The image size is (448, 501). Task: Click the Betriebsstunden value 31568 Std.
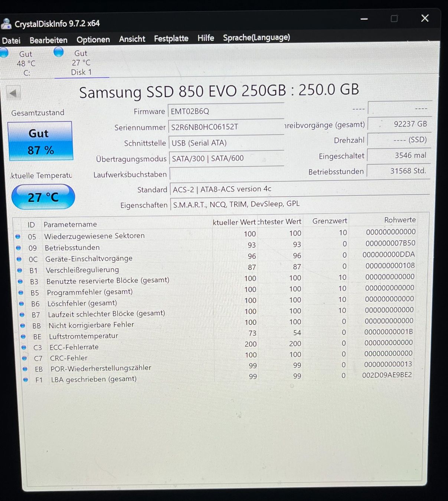tap(398, 171)
